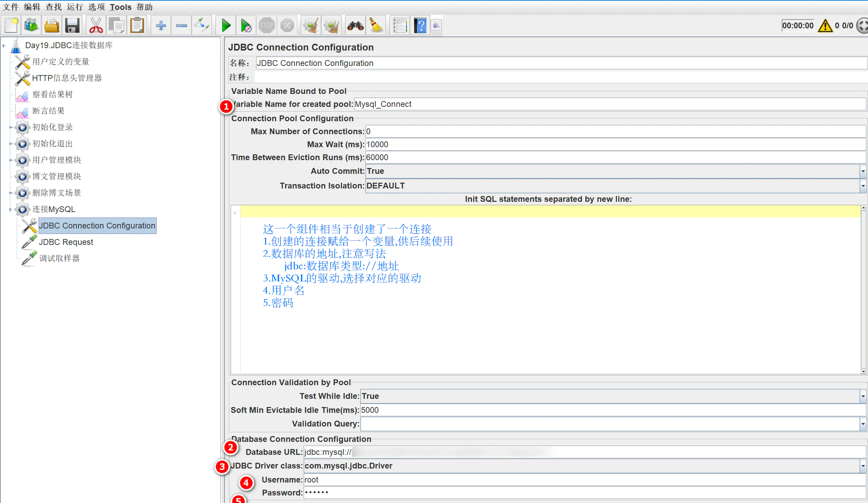Screen dimensions: 868x503
Task: Click the 名称 name input field
Action: 561,63
